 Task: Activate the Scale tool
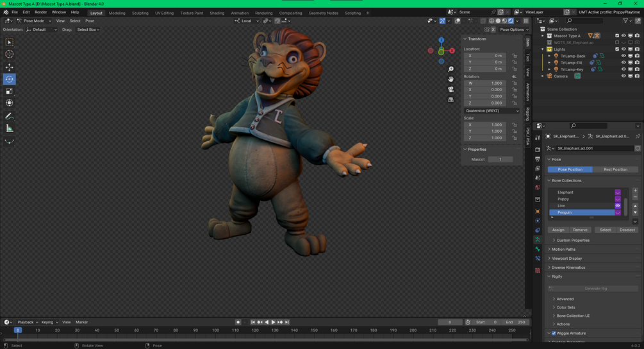pos(9,91)
